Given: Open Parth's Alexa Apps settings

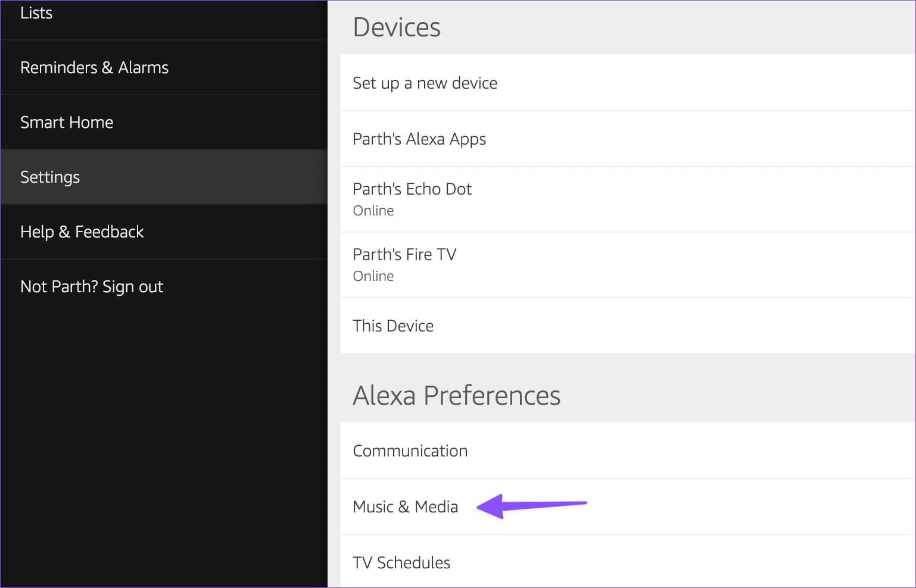Looking at the screenshot, I should click(419, 139).
